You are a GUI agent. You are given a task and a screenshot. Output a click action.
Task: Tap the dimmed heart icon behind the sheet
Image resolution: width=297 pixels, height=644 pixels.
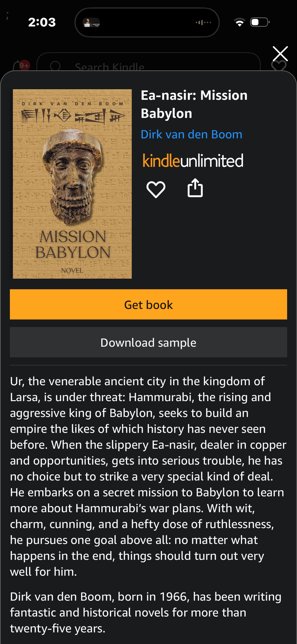click(x=279, y=66)
